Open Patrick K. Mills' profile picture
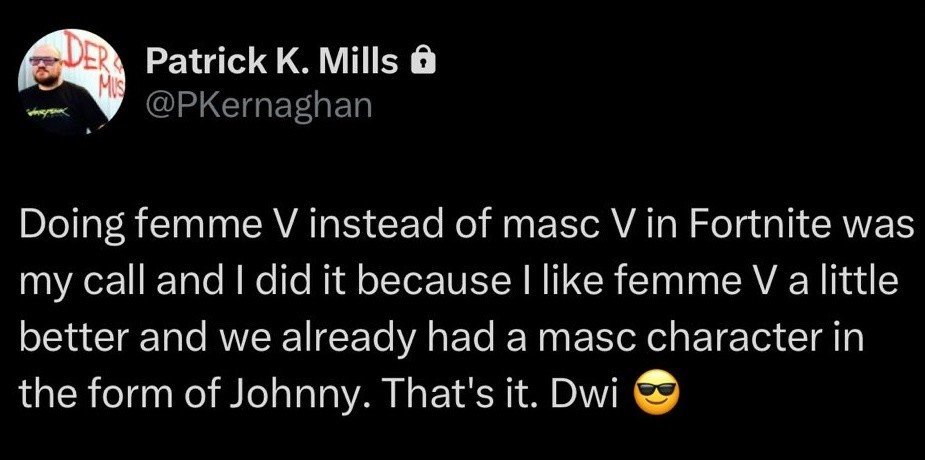This screenshot has height=460, width=925. [71, 83]
